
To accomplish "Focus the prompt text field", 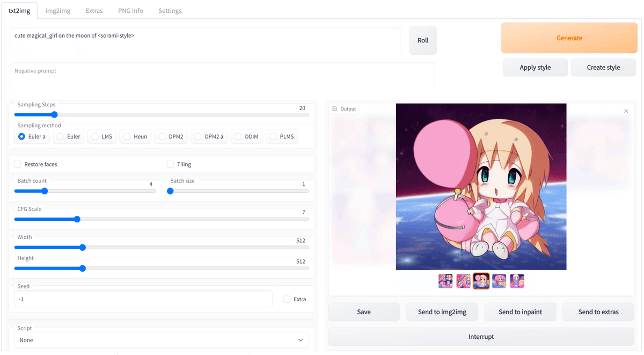I will [x=206, y=40].
